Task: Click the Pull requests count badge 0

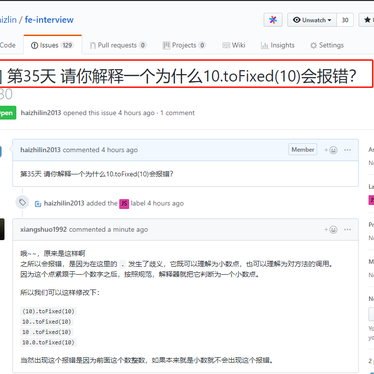Action: coord(143,45)
